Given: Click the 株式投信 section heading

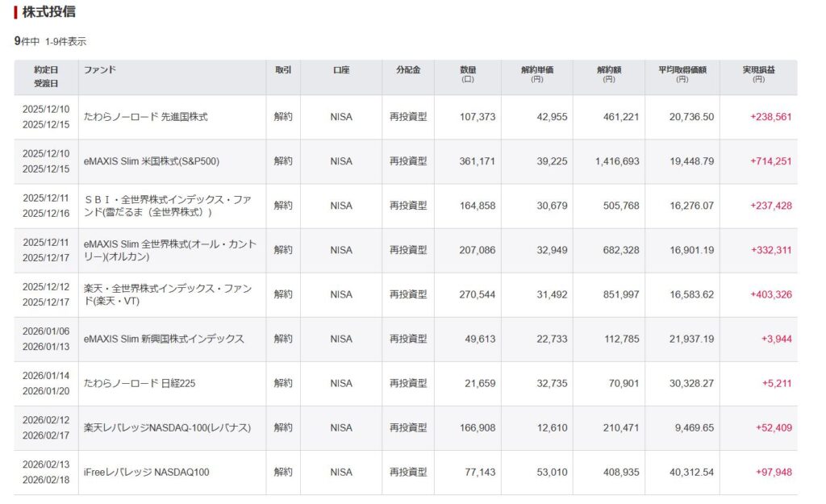Looking at the screenshot, I should tap(49, 13).
